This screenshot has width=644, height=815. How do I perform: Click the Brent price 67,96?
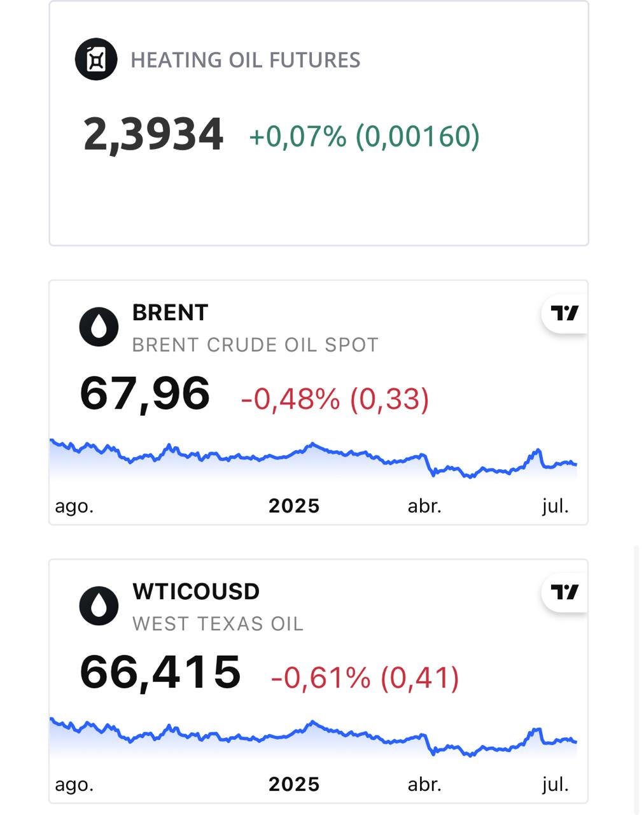(145, 393)
